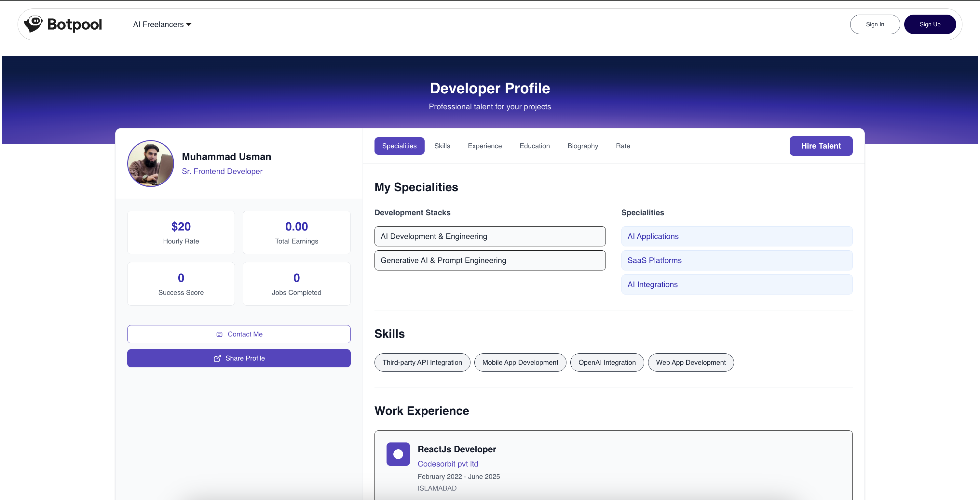Screen dimensions: 980x500
Task: Click the Sign In button
Action: [x=875, y=24]
